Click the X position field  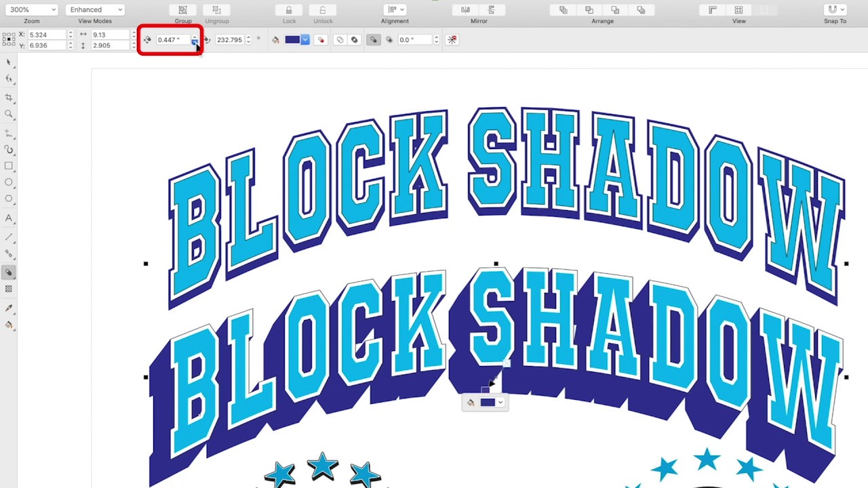pos(46,35)
